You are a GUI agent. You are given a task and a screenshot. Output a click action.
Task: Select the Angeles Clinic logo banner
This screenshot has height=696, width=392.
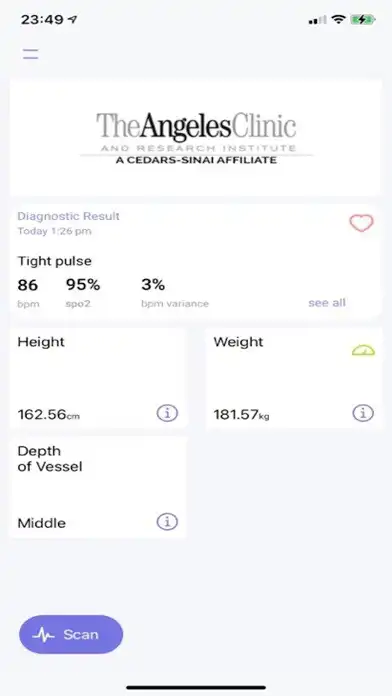coord(195,138)
